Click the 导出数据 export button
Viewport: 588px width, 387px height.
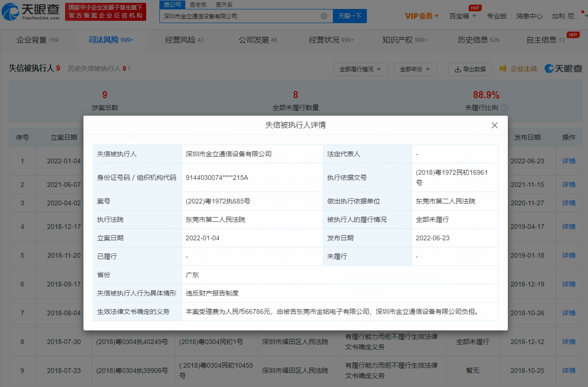(470, 69)
